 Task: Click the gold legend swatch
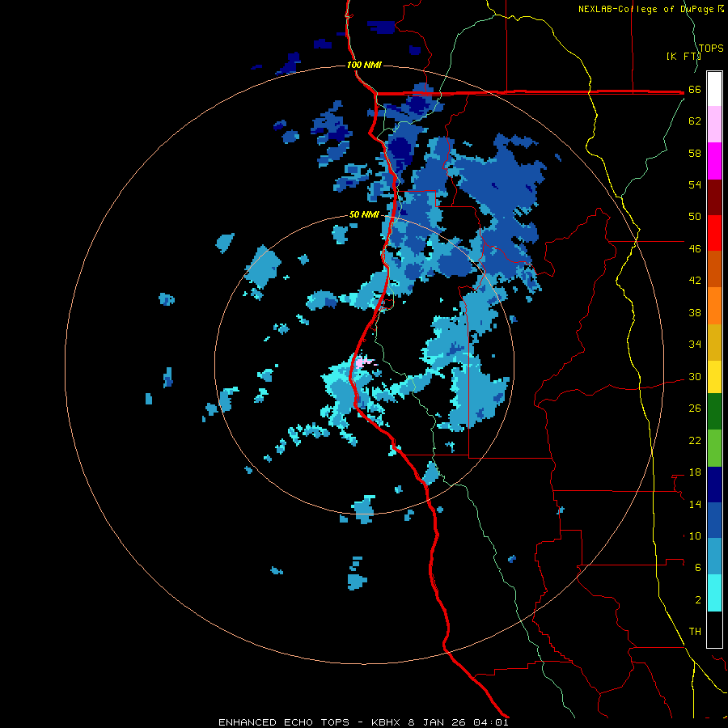tap(714, 342)
